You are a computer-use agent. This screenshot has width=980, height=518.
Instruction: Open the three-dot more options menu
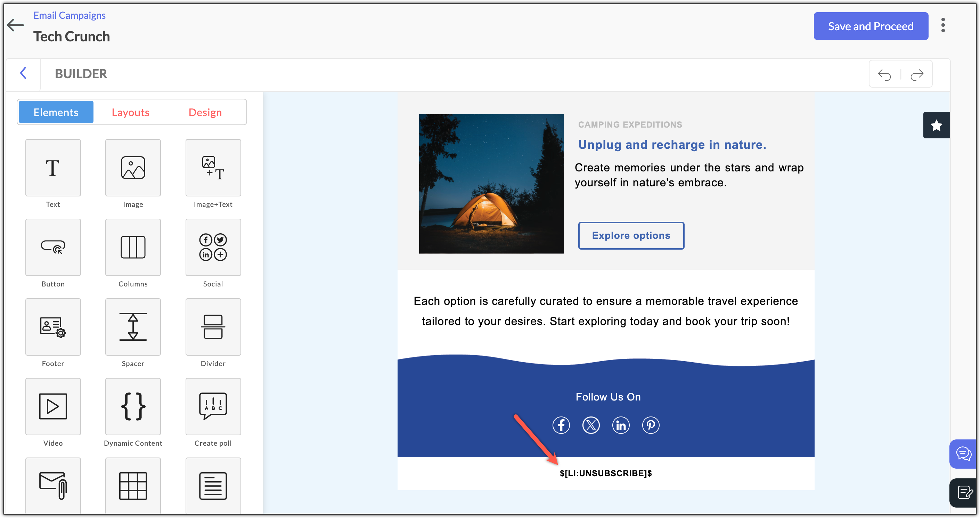943,25
